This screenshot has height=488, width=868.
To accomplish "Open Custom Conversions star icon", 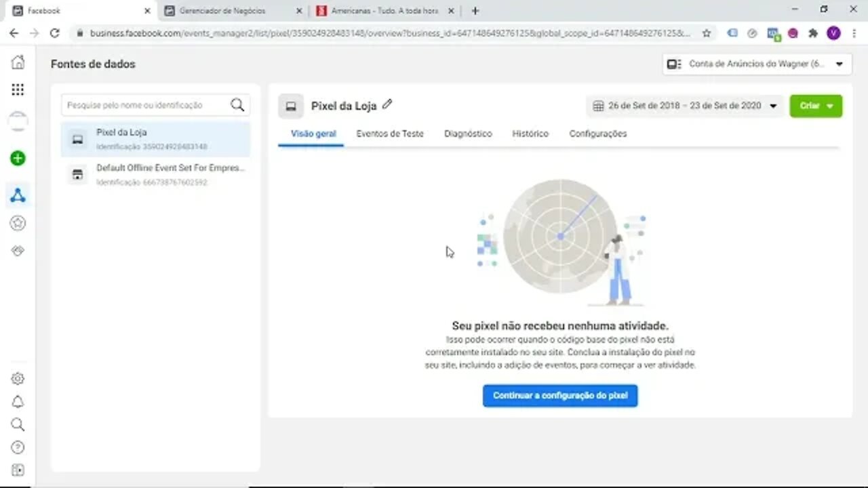I will click(x=18, y=223).
